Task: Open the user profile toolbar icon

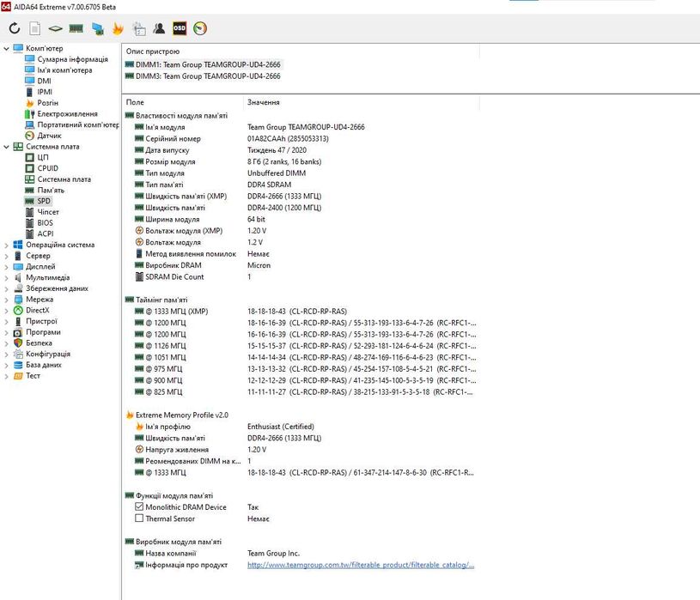Action: tap(159, 28)
